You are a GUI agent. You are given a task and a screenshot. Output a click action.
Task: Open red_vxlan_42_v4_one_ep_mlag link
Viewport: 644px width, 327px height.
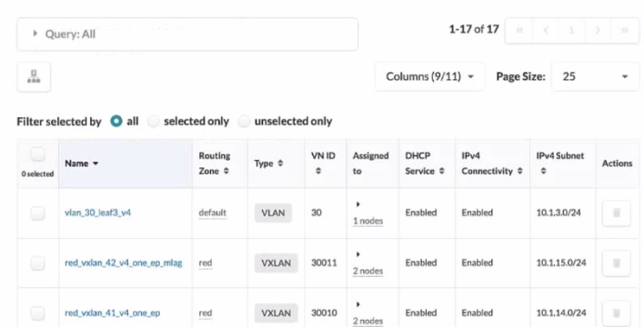pos(123,263)
